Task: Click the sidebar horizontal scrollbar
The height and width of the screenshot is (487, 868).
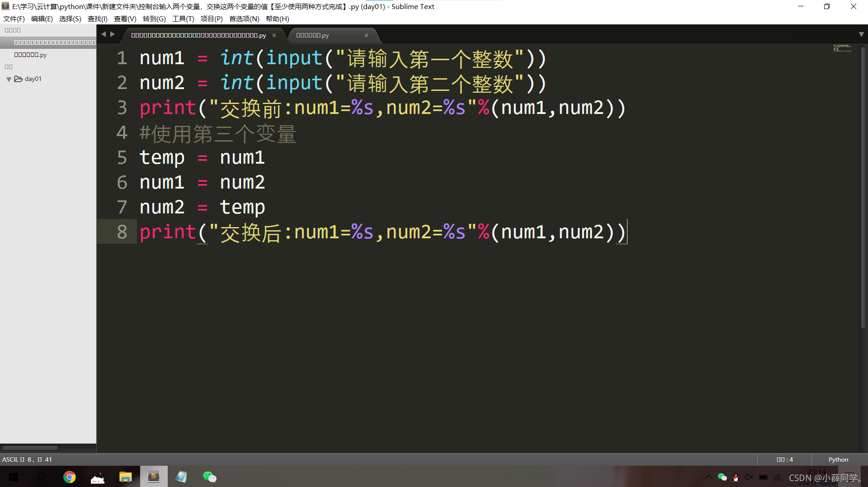Action: point(30,448)
